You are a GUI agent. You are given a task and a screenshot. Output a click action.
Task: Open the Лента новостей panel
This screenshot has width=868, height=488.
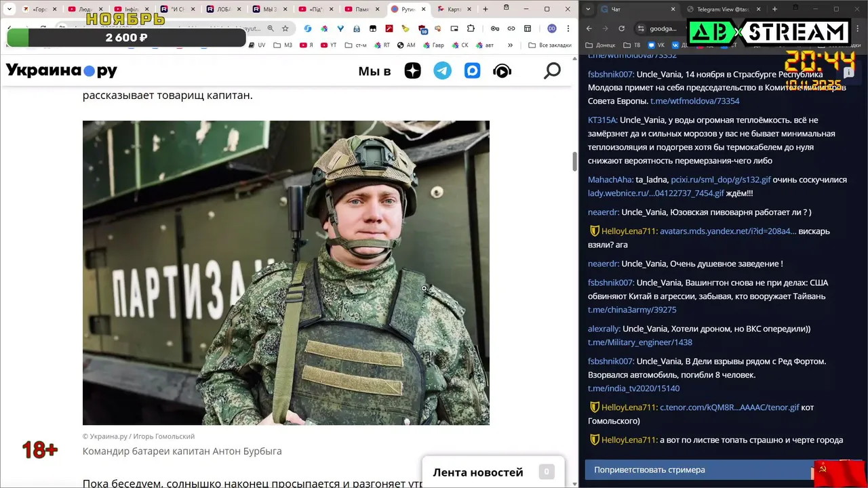(x=493, y=472)
